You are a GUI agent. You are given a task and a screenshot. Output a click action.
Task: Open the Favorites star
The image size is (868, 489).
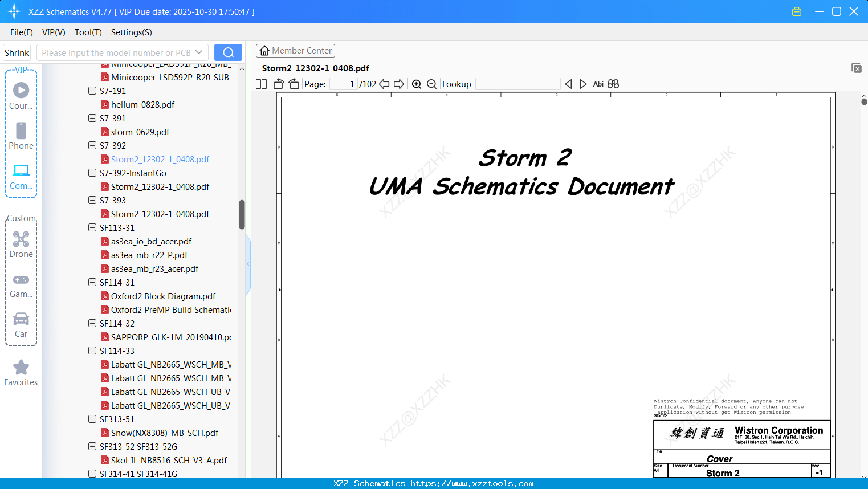21,373
